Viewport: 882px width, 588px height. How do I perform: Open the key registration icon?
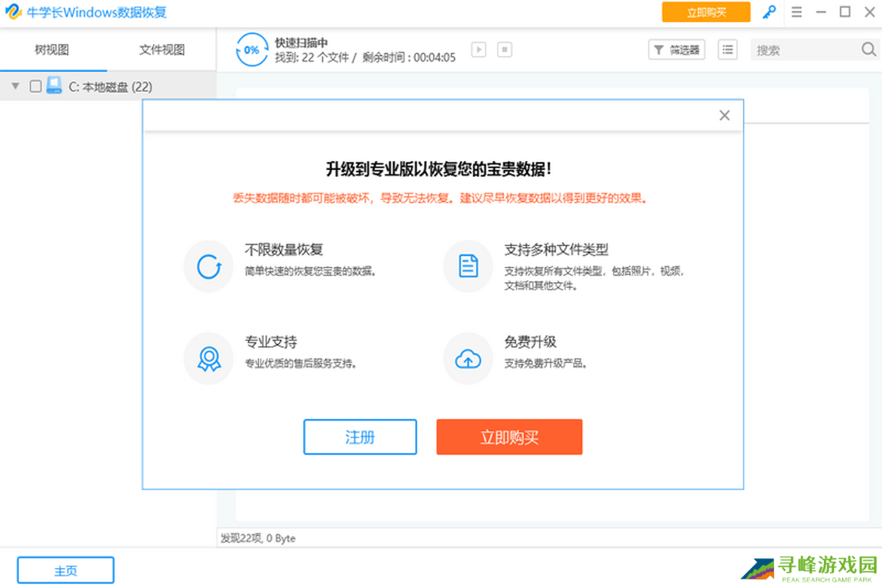(x=769, y=12)
